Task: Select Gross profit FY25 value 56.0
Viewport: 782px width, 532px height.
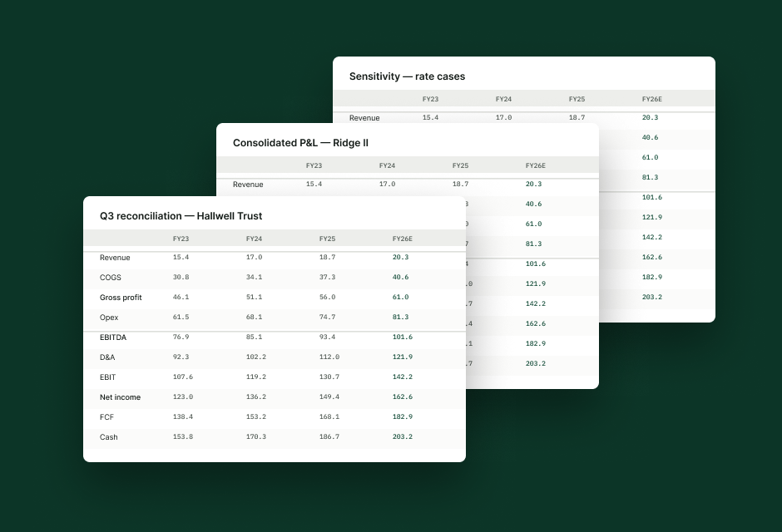Action: (327, 297)
